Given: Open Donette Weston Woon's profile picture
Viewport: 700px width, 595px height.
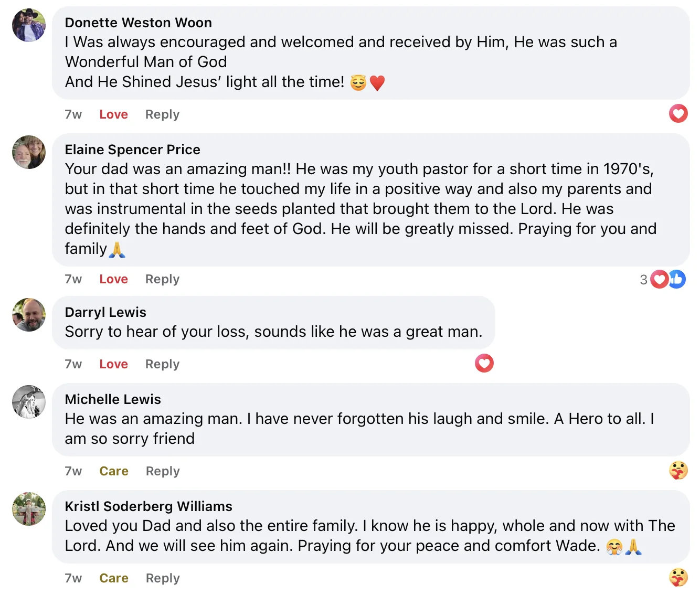Looking at the screenshot, I should pos(29,25).
